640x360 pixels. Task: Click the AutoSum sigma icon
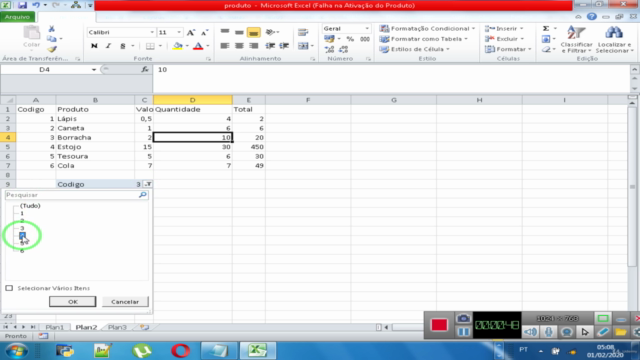click(546, 28)
